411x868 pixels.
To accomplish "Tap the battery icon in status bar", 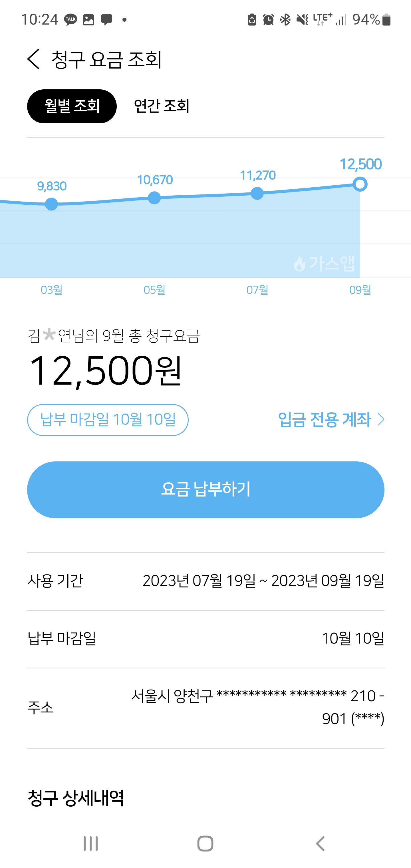I will click(387, 19).
